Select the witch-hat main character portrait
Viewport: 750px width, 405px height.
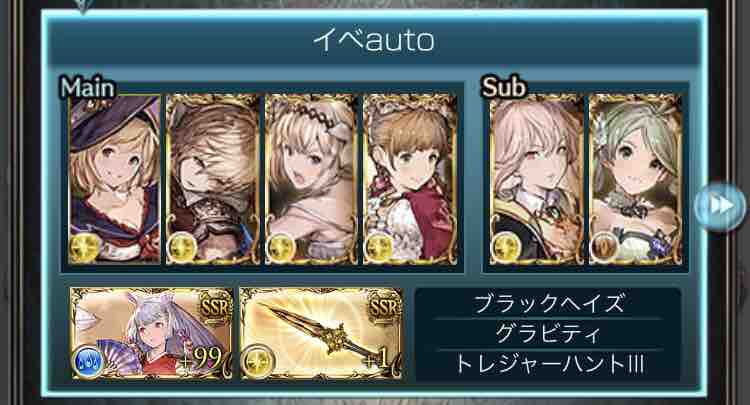[114, 179]
